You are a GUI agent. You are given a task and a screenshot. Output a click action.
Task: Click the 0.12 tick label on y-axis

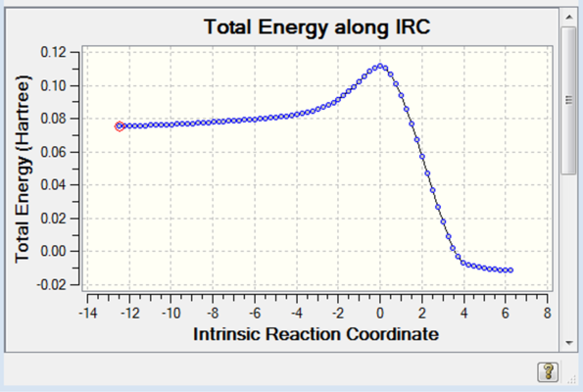point(54,52)
